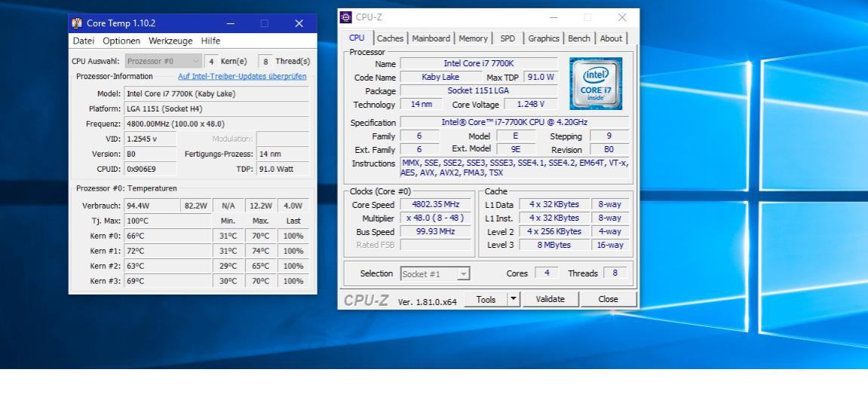Click the Validate button in CPU-Z
The image size is (868, 406).
(x=551, y=299)
